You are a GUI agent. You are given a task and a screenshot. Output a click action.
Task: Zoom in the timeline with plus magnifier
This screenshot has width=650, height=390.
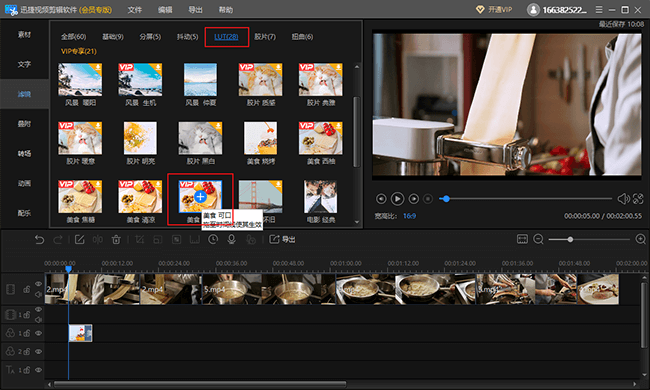[x=640, y=239]
